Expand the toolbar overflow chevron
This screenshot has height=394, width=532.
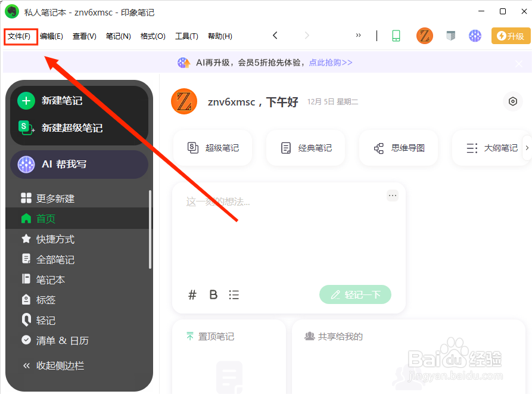click(x=358, y=35)
